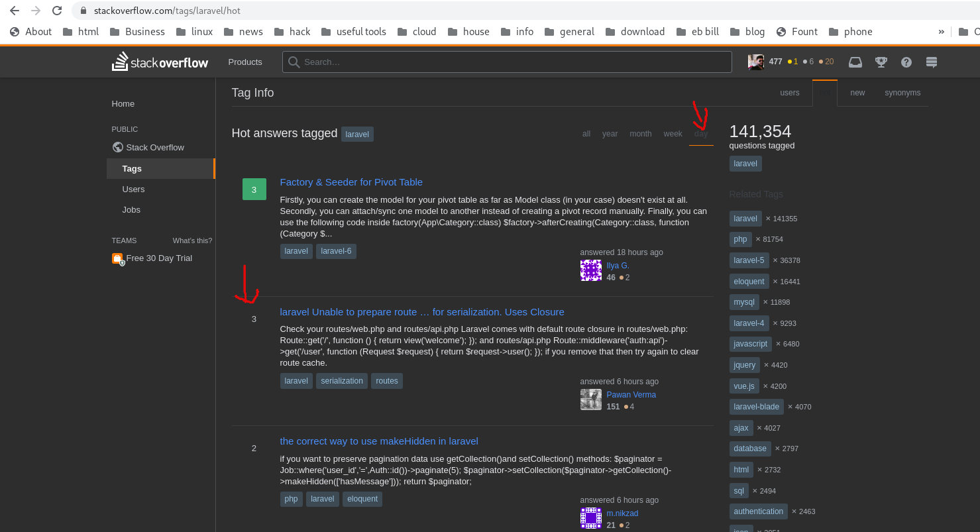Switch to the synonyms tab
980x532 pixels.
pyautogui.click(x=902, y=93)
